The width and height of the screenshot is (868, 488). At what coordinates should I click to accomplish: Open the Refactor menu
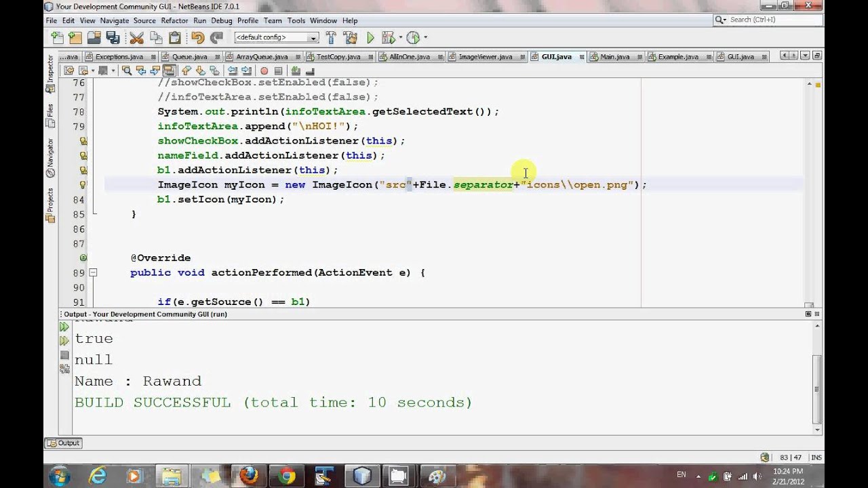pos(174,20)
